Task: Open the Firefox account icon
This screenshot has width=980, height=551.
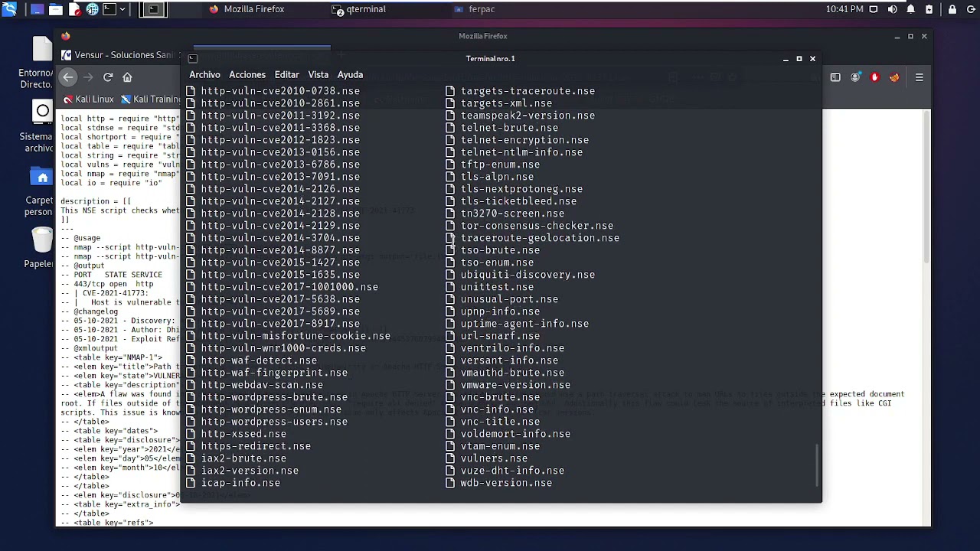Action: [x=855, y=77]
